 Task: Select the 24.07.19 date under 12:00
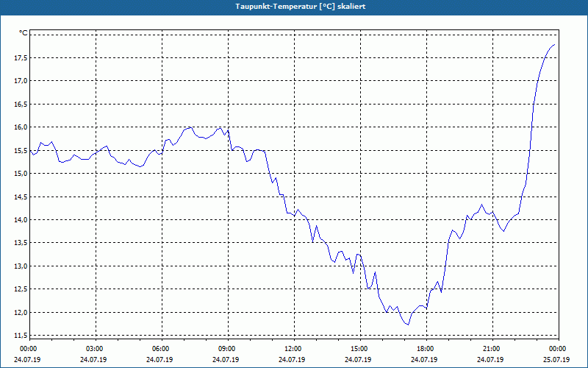pyautogui.click(x=293, y=359)
